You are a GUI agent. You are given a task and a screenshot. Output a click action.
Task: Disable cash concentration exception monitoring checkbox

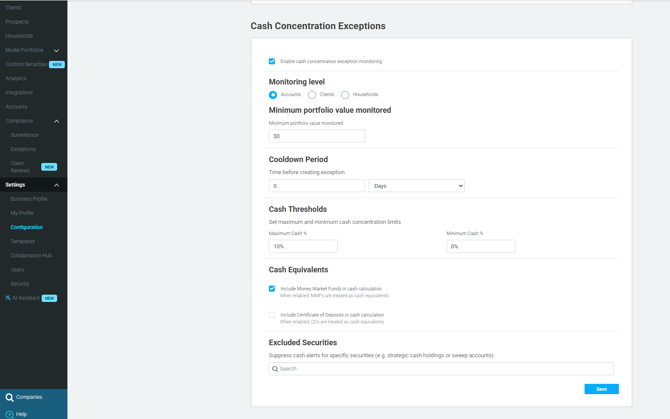[x=272, y=61]
